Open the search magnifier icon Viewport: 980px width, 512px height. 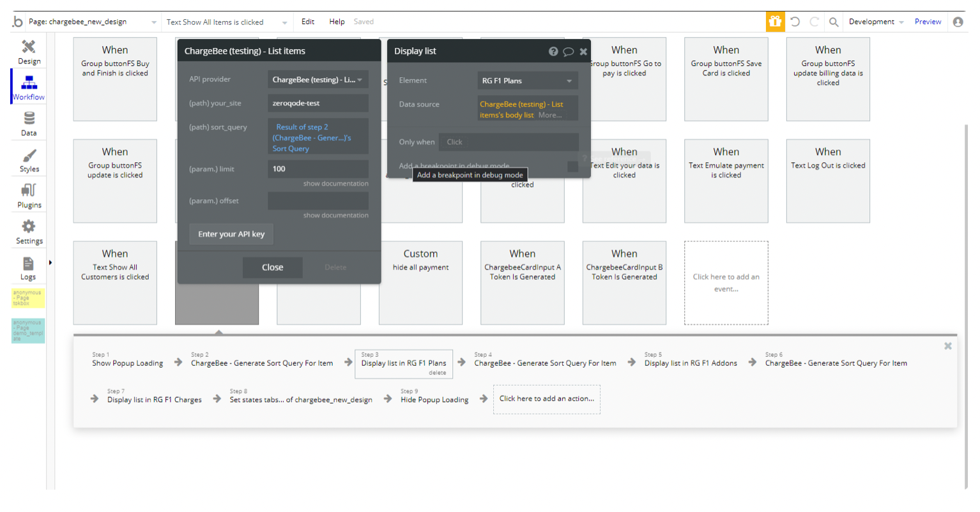(834, 22)
